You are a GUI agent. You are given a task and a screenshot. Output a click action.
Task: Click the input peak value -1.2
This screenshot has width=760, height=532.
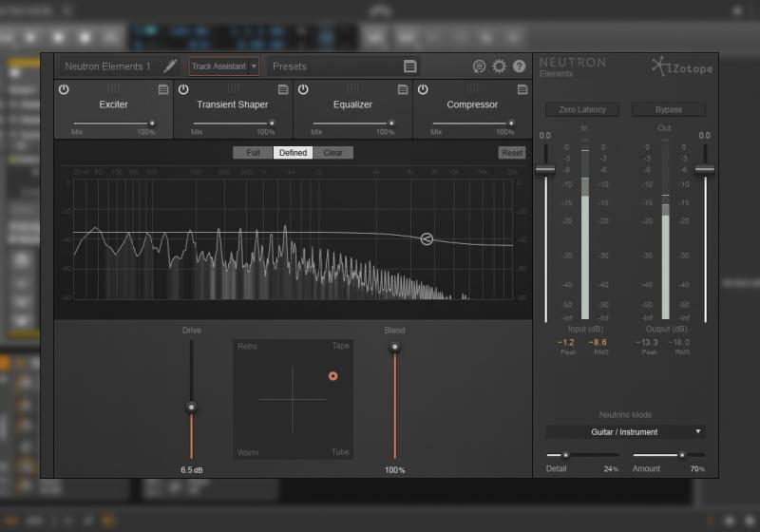click(x=565, y=342)
